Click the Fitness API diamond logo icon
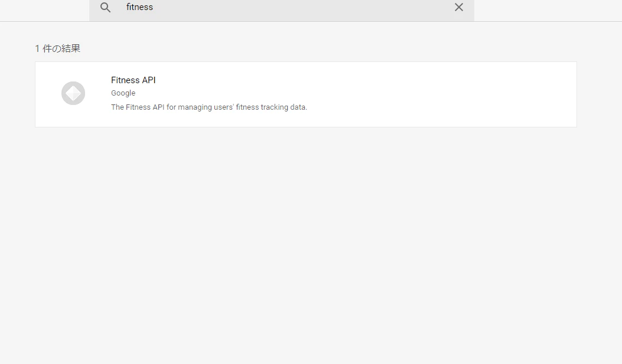Viewport: 622px width, 364px height. coord(73,93)
